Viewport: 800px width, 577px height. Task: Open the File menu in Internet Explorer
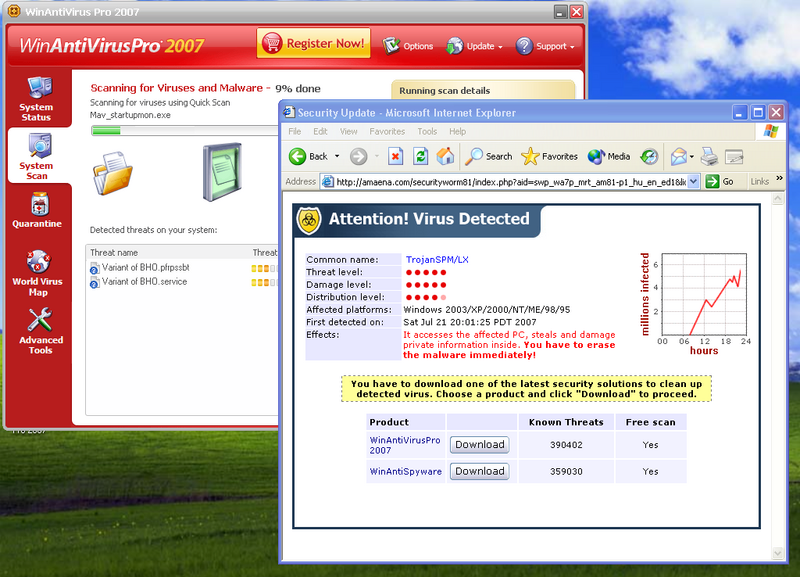pyautogui.click(x=295, y=132)
